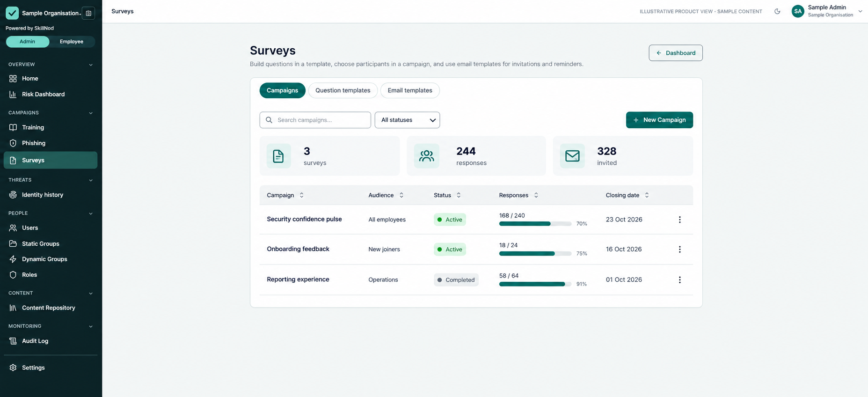Collapse the Campaigns sidebar section
Viewport: 868px width, 397px height.
click(x=91, y=113)
